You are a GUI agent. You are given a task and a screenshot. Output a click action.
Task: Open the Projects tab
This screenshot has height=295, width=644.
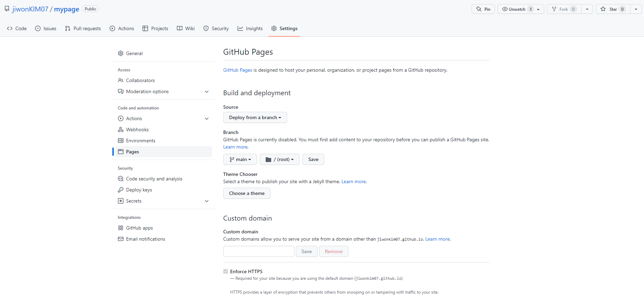pyautogui.click(x=155, y=28)
